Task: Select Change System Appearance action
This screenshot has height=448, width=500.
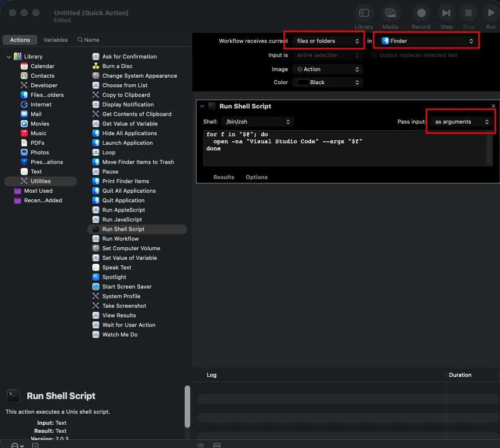Action: coord(139,76)
